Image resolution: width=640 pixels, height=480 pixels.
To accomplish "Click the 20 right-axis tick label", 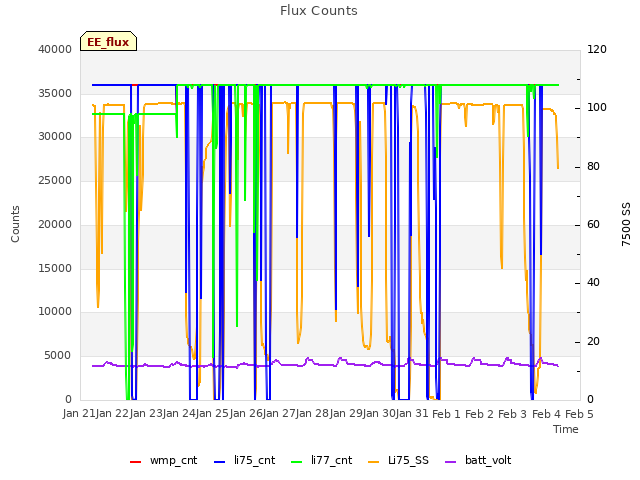I will click(x=593, y=341).
